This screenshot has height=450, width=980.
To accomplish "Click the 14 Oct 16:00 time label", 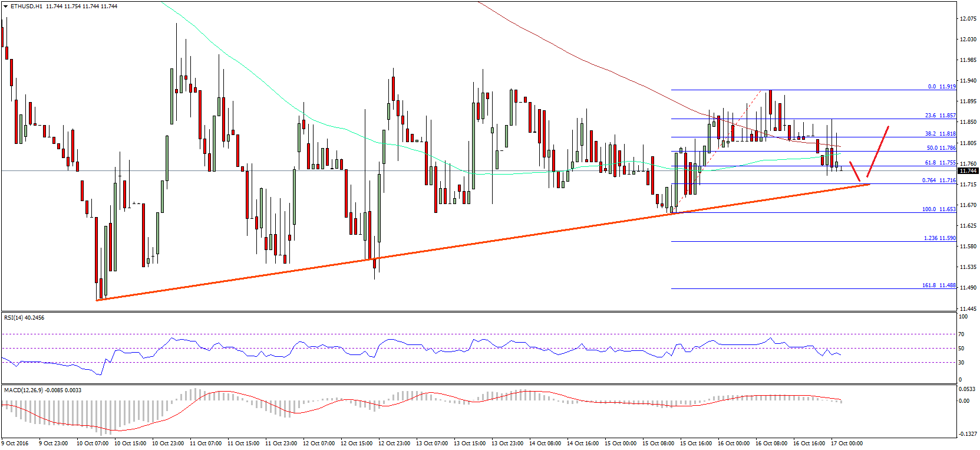I will pos(582,444).
